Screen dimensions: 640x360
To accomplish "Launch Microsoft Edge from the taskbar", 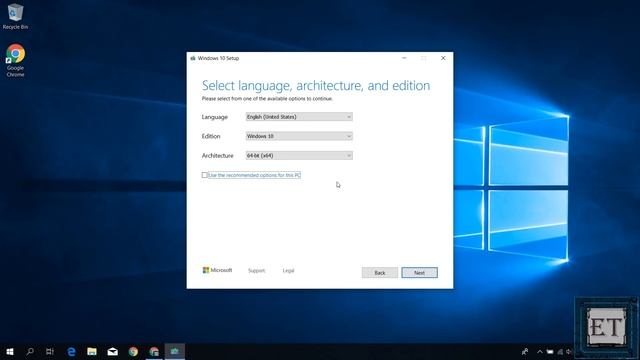I will pos(71,351).
